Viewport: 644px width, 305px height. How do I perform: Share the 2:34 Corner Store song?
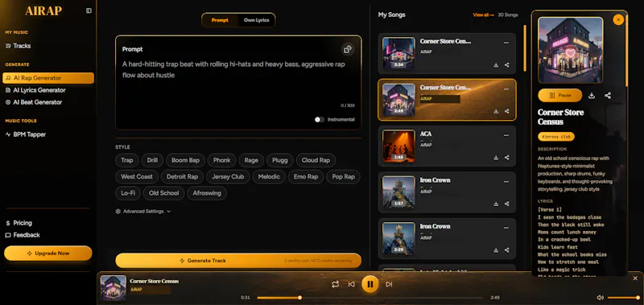click(x=507, y=65)
